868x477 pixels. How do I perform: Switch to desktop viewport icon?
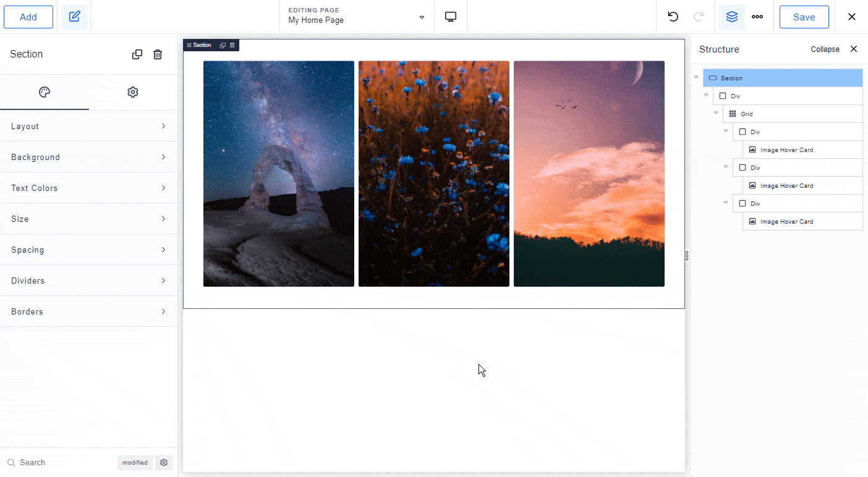pyautogui.click(x=451, y=17)
